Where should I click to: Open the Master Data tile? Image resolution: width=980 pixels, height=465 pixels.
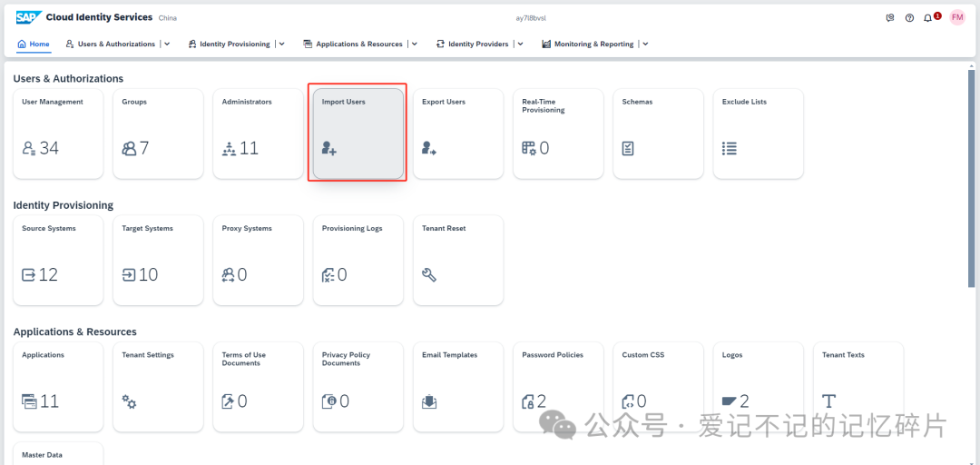[58, 454]
